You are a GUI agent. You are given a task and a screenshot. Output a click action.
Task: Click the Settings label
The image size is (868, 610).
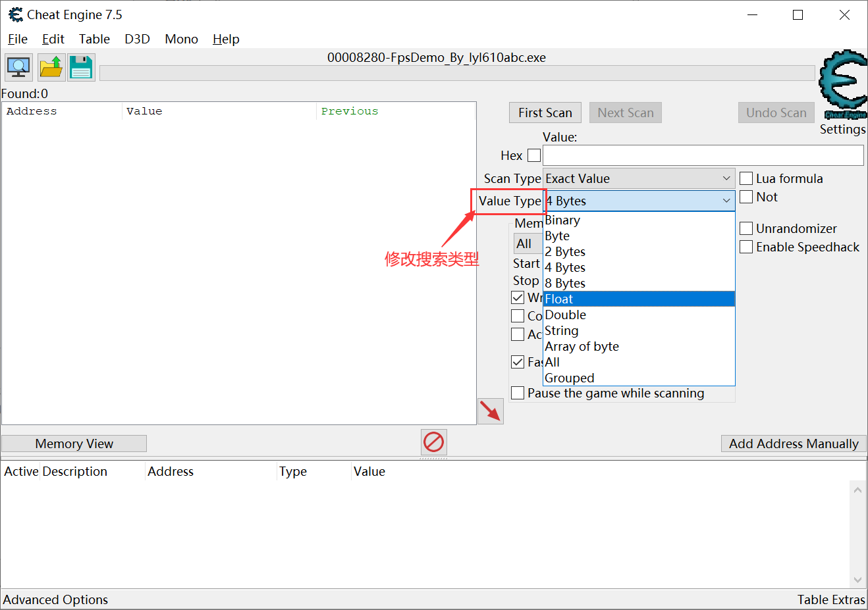842,129
